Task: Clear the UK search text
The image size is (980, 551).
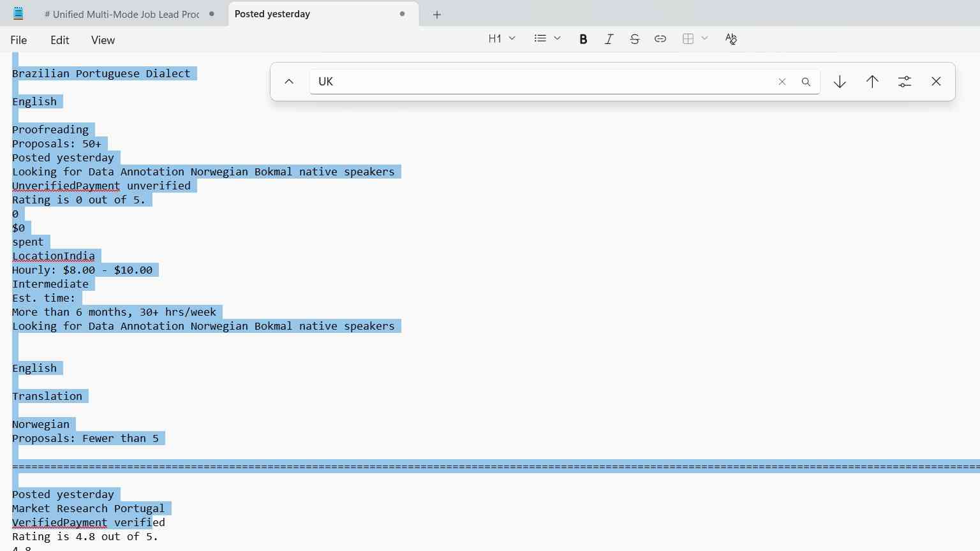Action: [x=782, y=82]
